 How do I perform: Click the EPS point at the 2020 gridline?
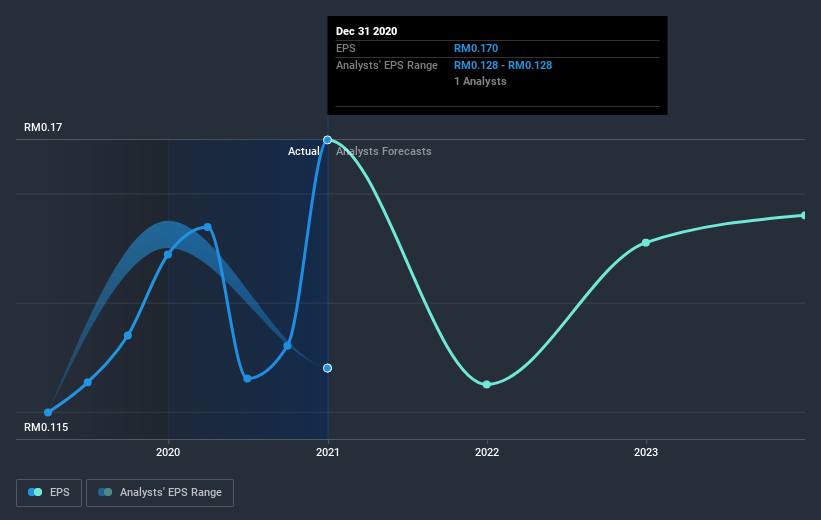tap(168, 255)
